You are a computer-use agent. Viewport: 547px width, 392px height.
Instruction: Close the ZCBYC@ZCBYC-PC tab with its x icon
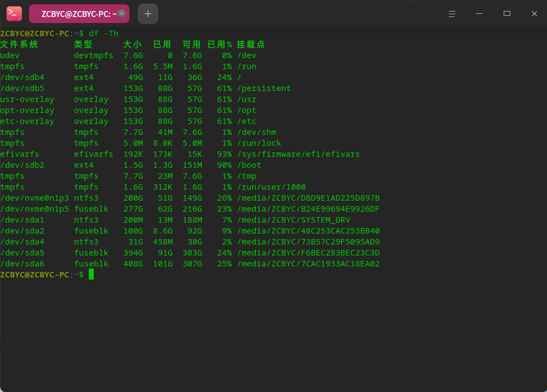click(122, 14)
